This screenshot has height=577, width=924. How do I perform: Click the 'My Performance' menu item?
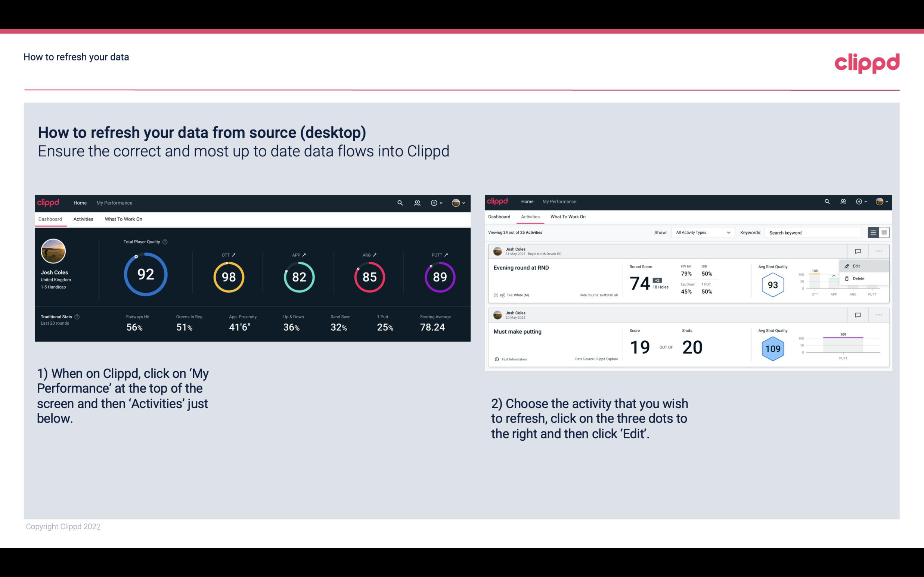[114, 202]
